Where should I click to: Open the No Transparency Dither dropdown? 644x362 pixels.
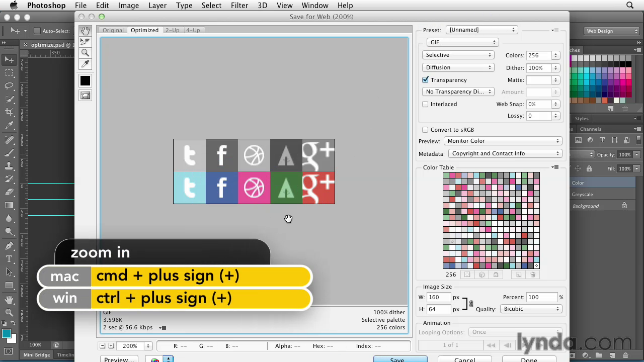(x=458, y=92)
